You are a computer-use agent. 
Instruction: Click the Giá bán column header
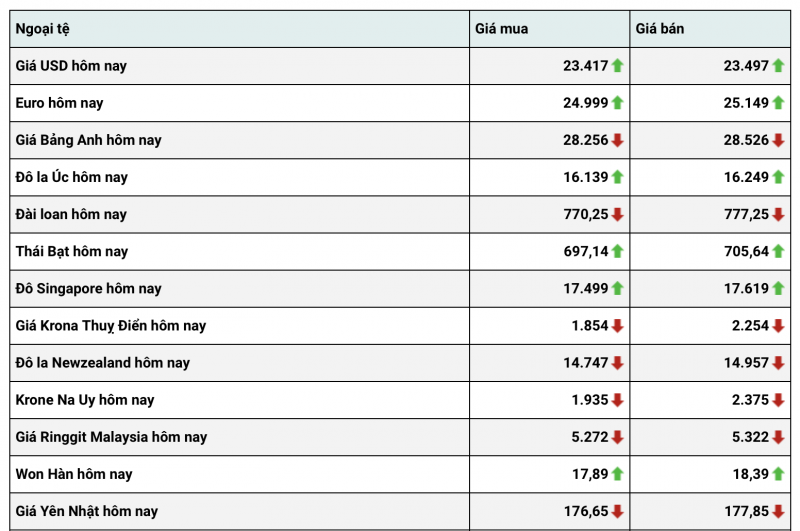pos(660,29)
